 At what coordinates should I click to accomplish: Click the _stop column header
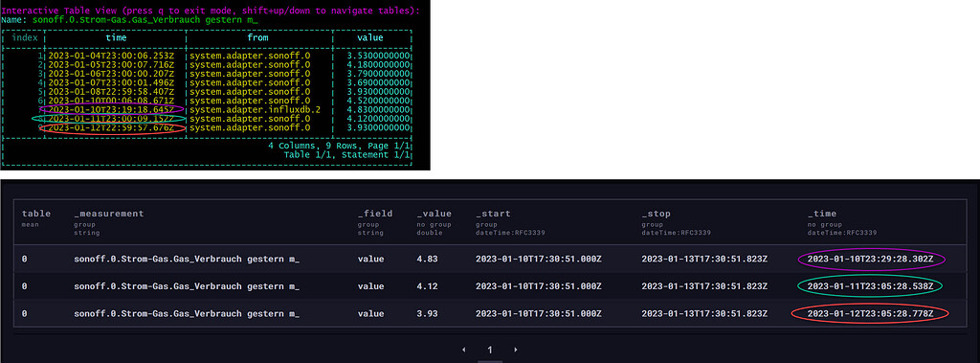(657, 214)
